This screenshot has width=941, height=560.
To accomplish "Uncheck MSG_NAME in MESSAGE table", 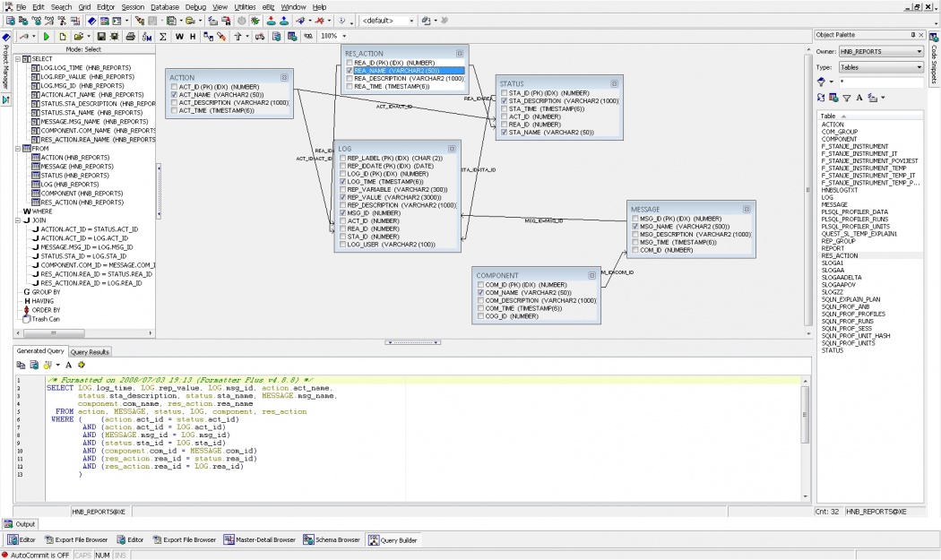I will click(635, 227).
